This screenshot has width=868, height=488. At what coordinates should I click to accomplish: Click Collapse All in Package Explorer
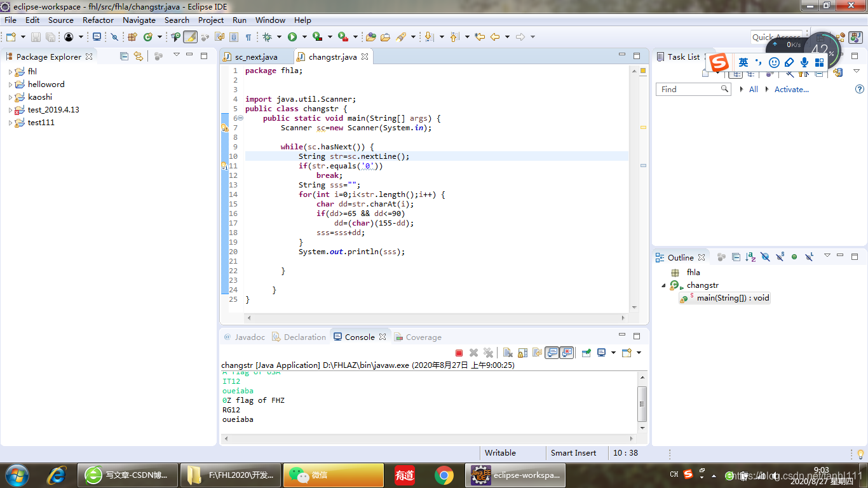coord(124,56)
